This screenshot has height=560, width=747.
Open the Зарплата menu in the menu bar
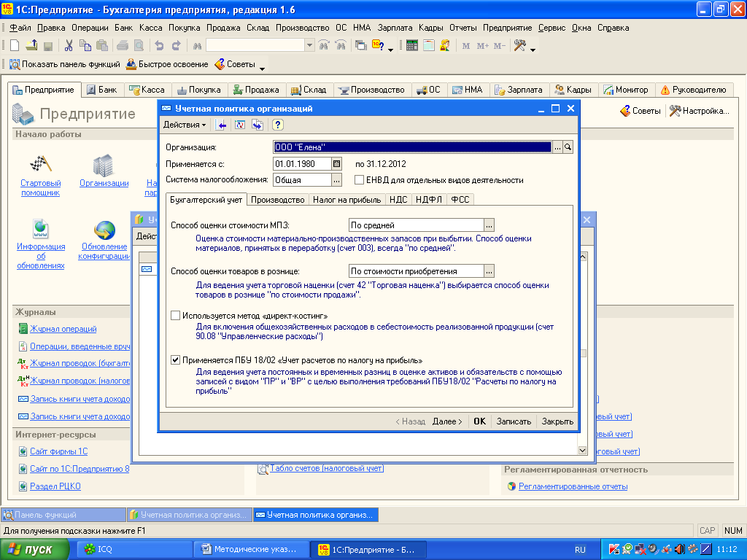click(x=395, y=28)
